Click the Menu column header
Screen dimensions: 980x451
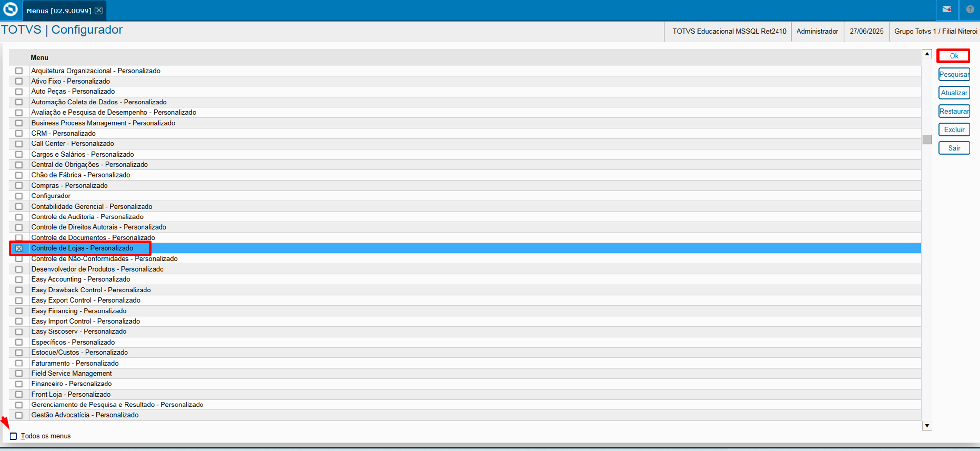pyautogui.click(x=40, y=57)
